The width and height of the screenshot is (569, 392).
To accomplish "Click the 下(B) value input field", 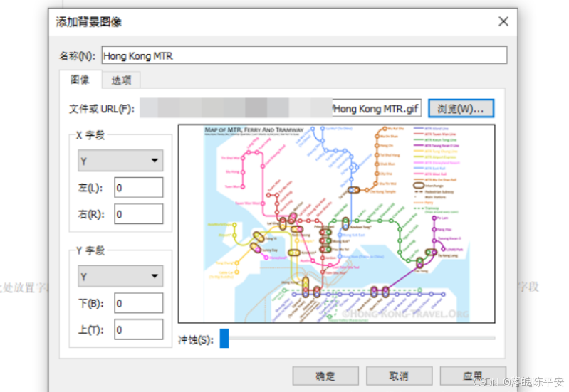I will [139, 303].
